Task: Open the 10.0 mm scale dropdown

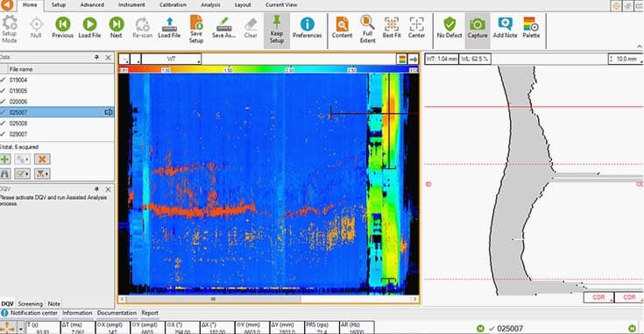Action: coord(625,59)
